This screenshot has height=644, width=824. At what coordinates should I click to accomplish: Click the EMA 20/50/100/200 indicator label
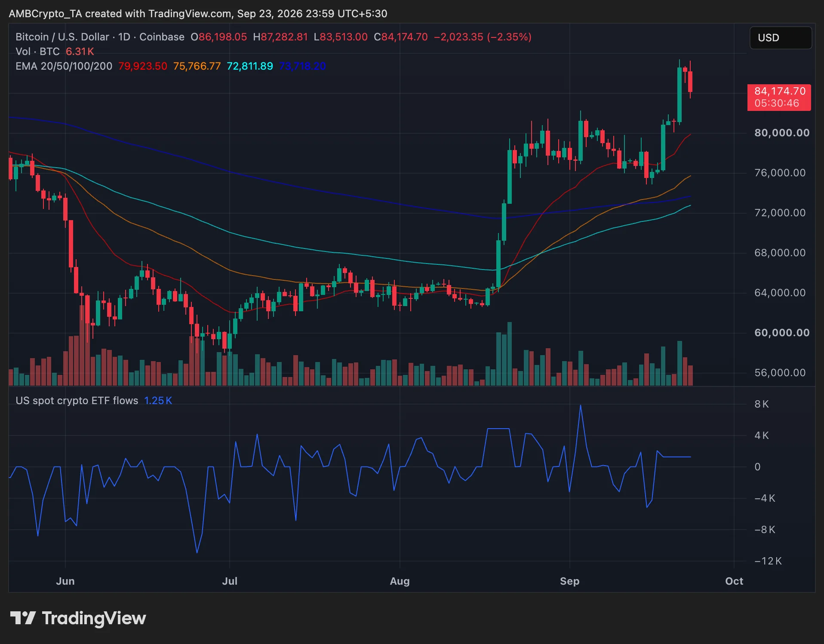point(64,66)
